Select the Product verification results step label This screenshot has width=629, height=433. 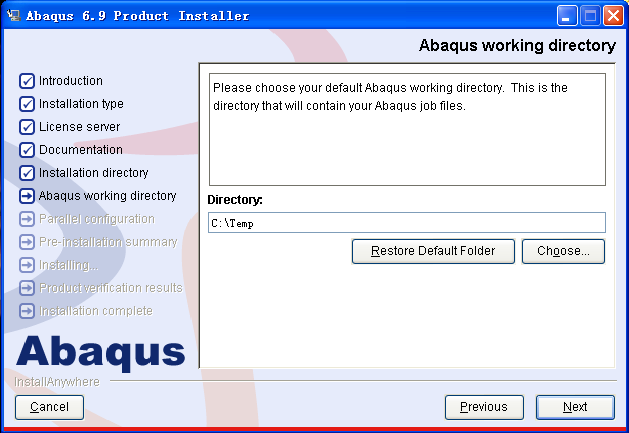[111, 288]
